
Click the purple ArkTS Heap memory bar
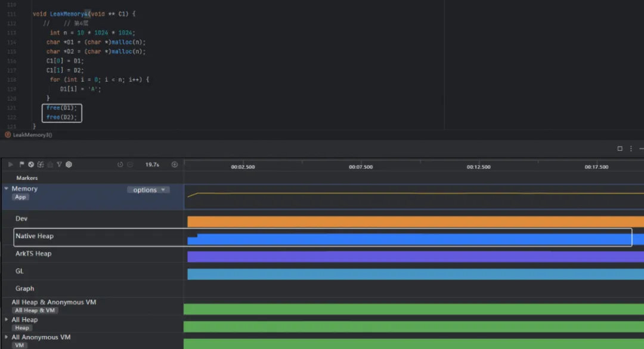416,257
